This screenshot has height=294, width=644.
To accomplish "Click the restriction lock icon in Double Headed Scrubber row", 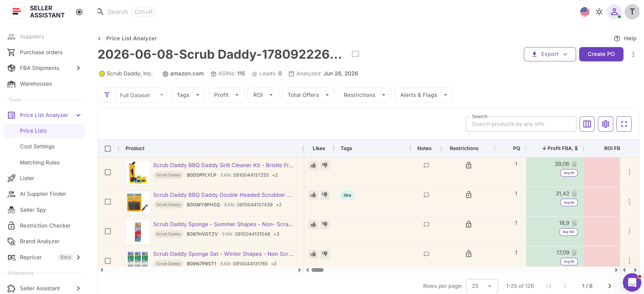I will [x=469, y=195].
